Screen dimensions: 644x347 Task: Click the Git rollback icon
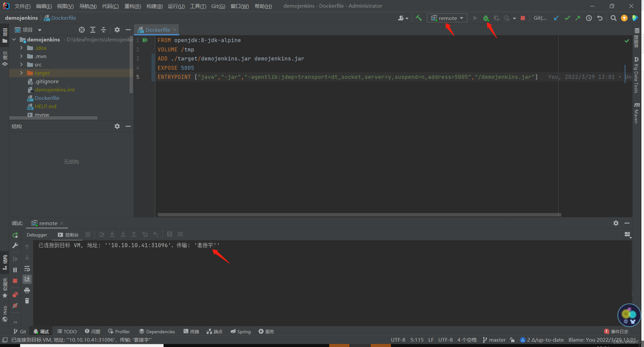(x=600, y=18)
